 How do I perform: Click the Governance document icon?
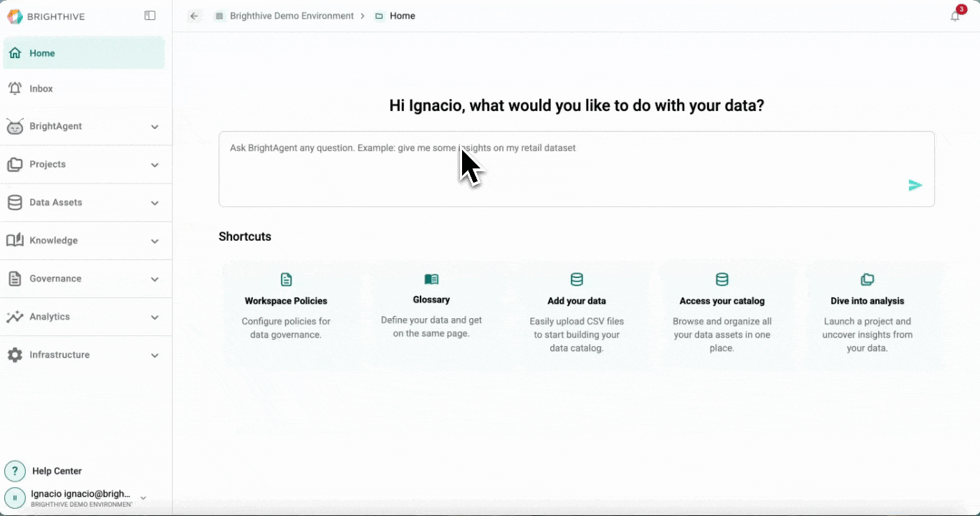click(15, 279)
